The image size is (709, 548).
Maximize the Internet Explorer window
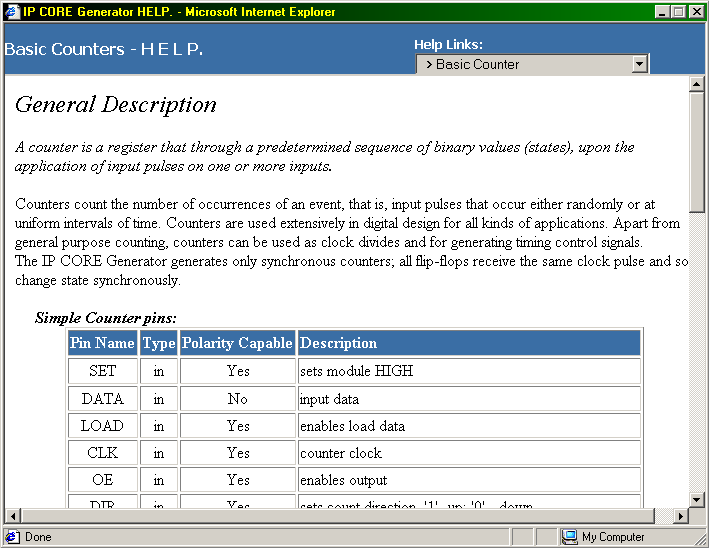[679, 12]
